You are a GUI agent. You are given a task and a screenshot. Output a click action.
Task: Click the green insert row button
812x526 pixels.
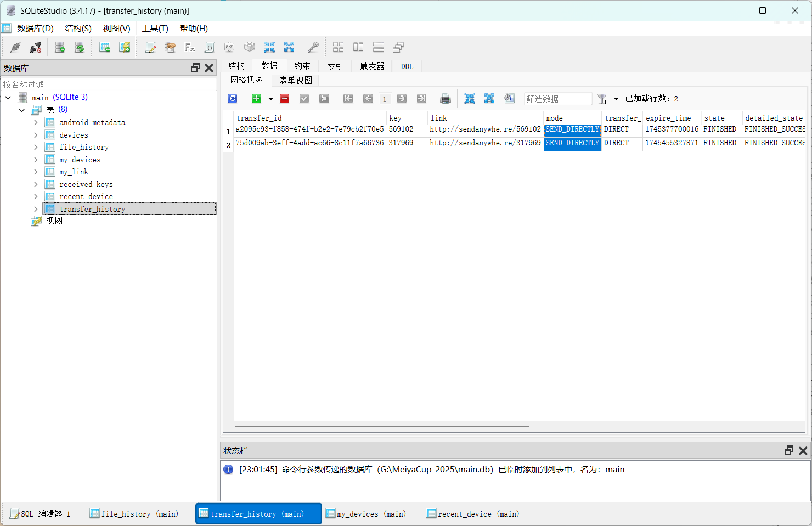[x=256, y=99]
